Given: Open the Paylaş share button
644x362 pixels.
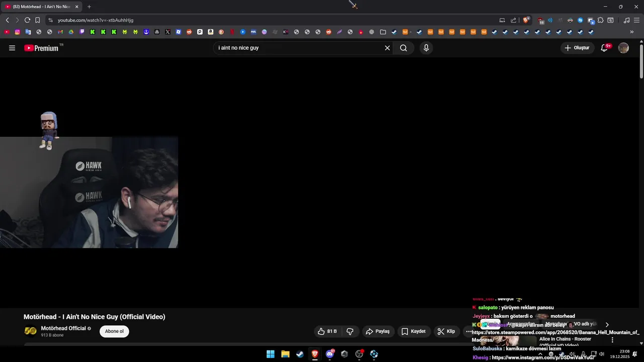Looking at the screenshot, I should tap(378, 331).
